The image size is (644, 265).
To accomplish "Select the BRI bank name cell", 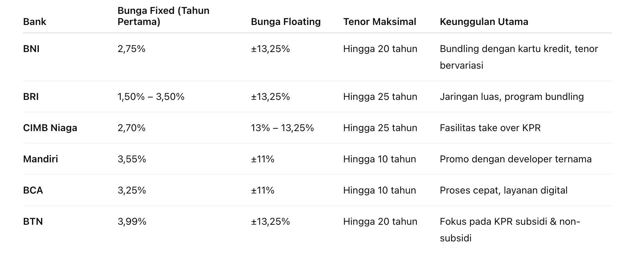I will point(31,97).
